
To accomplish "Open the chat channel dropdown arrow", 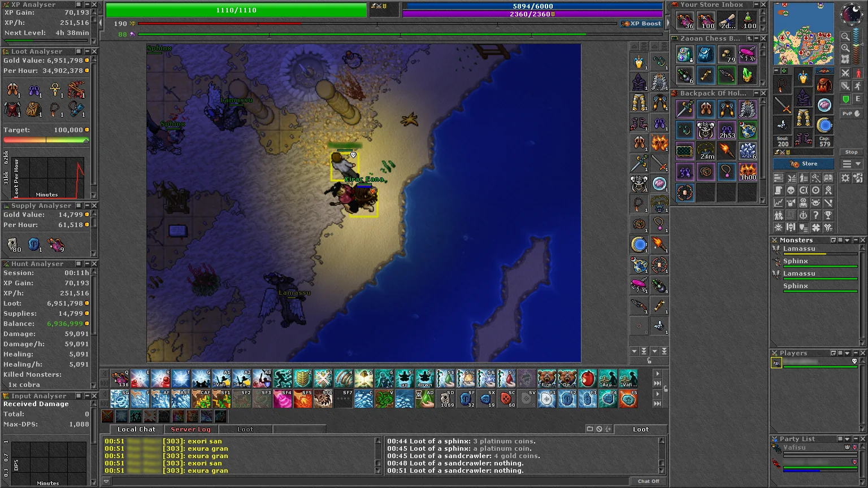I will pos(106,481).
